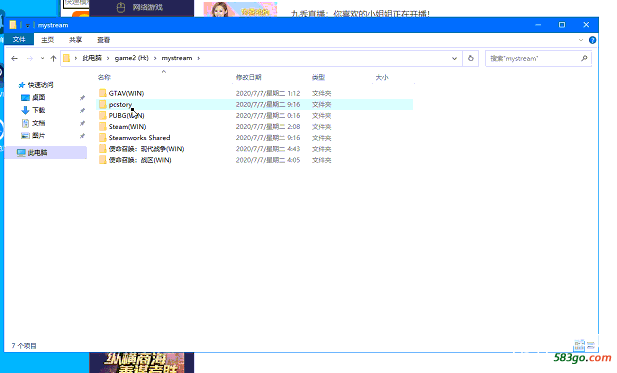Click the folder icon in address bar
This screenshot has width=617, height=373.
click(67, 58)
